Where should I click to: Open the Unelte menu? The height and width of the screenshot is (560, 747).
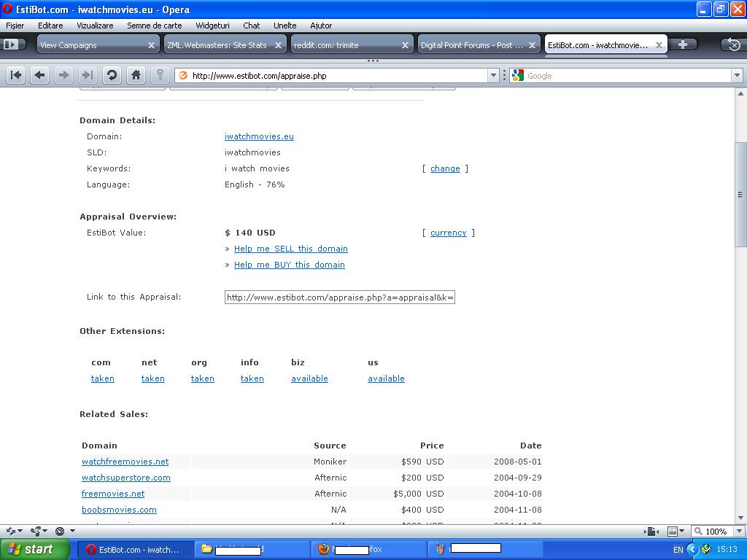pyautogui.click(x=285, y=26)
